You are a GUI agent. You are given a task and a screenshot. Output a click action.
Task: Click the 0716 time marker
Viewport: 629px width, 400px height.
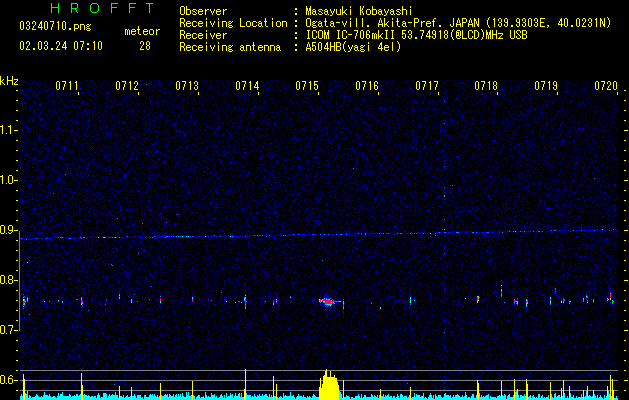coord(367,86)
